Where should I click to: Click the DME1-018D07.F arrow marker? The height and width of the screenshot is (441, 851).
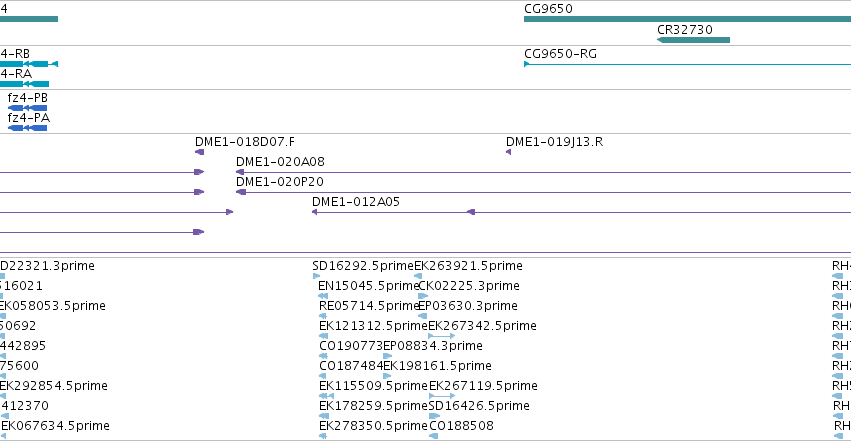(199, 152)
